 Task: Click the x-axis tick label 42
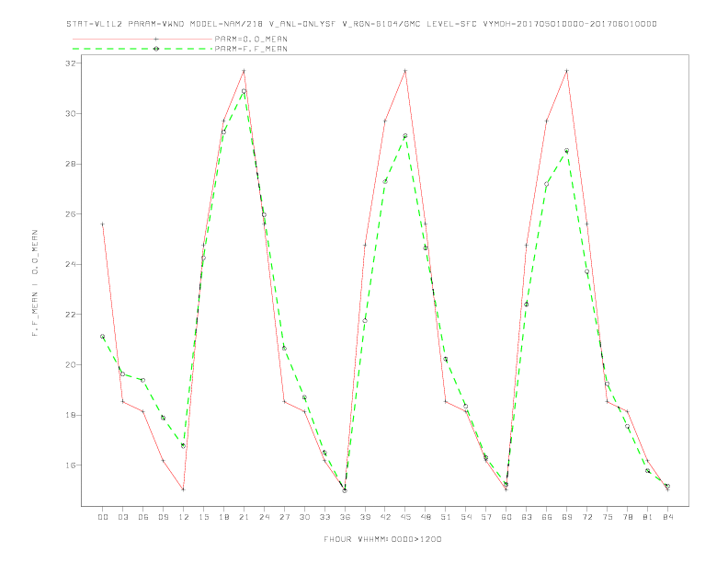coord(385,517)
